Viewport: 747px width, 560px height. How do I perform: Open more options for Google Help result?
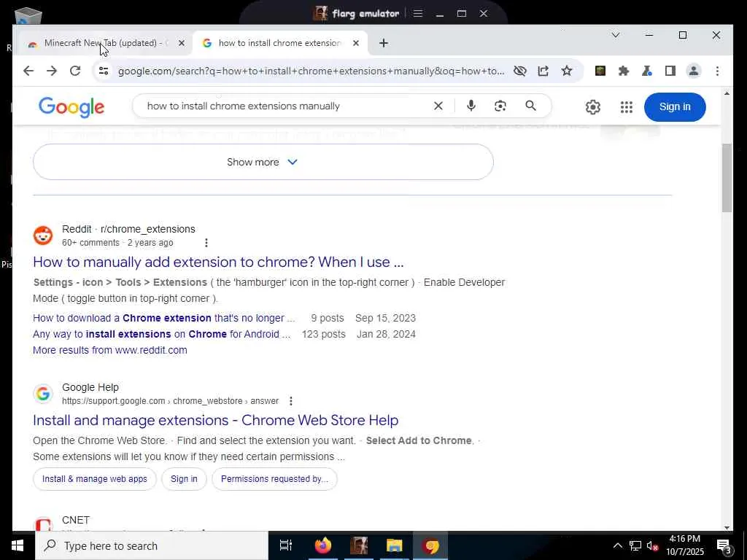[290, 401]
